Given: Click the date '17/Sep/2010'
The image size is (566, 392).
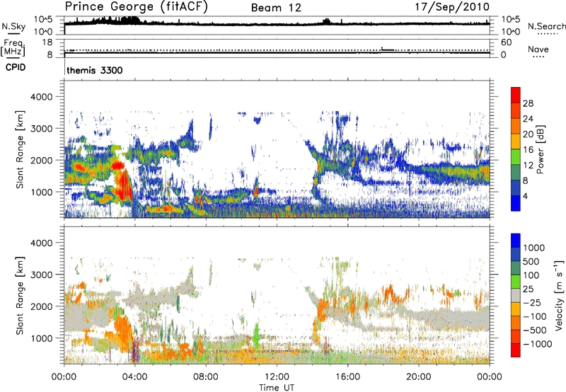Looking at the screenshot, I should (452, 7).
